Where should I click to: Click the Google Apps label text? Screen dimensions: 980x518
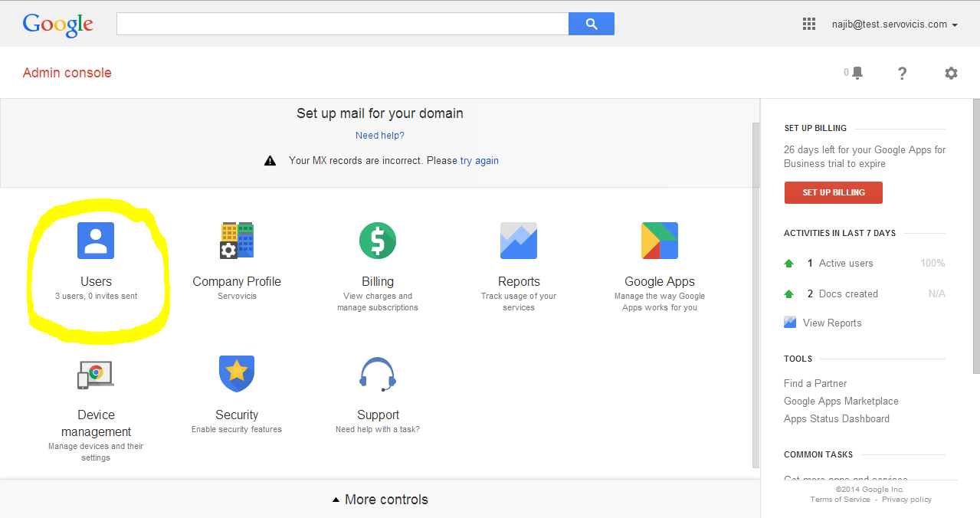(x=660, y=281)
